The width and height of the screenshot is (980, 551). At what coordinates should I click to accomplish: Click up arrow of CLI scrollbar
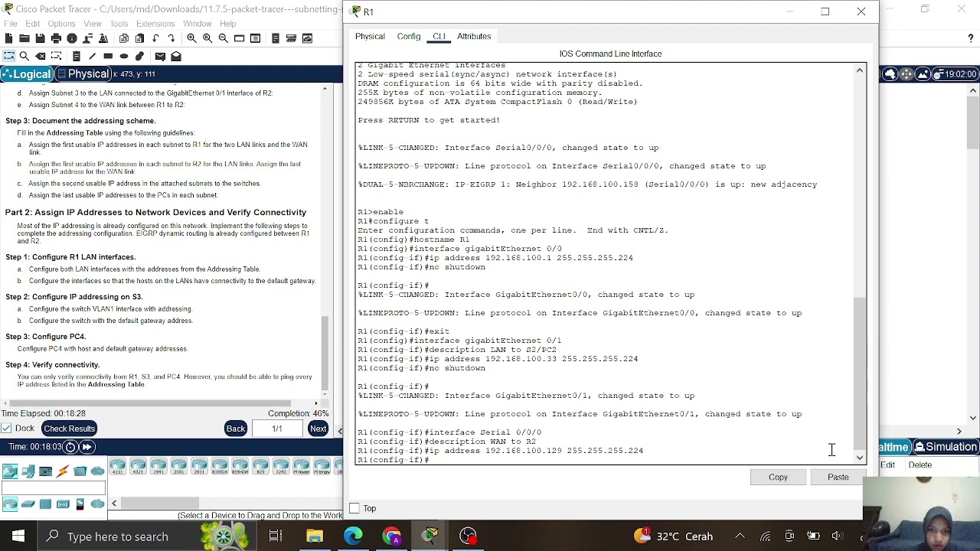860,70
